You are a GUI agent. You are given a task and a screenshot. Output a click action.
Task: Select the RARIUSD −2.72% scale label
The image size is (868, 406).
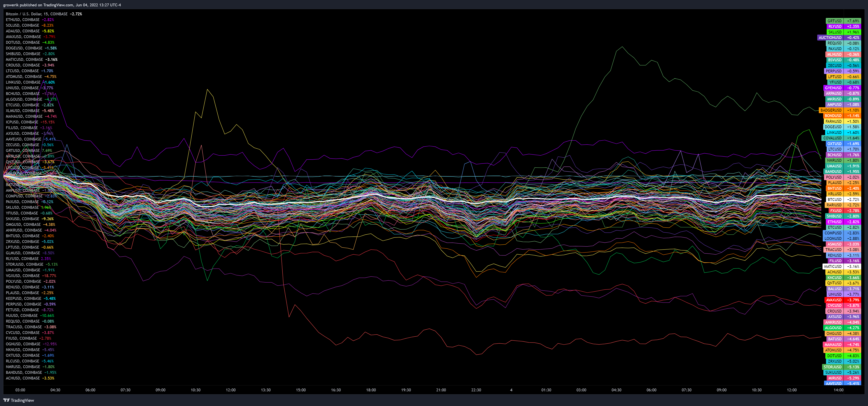point(842,205)
